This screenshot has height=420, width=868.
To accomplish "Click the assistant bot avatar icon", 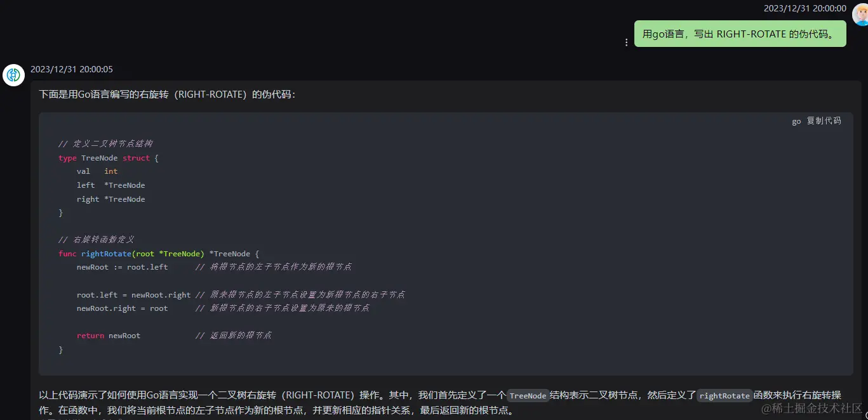I will [13, 75].
